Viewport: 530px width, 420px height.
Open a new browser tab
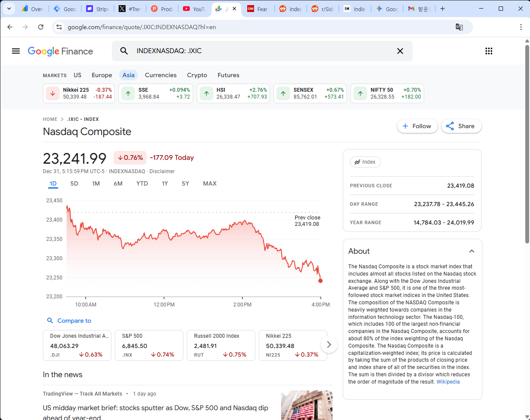[x=443, y=9]
